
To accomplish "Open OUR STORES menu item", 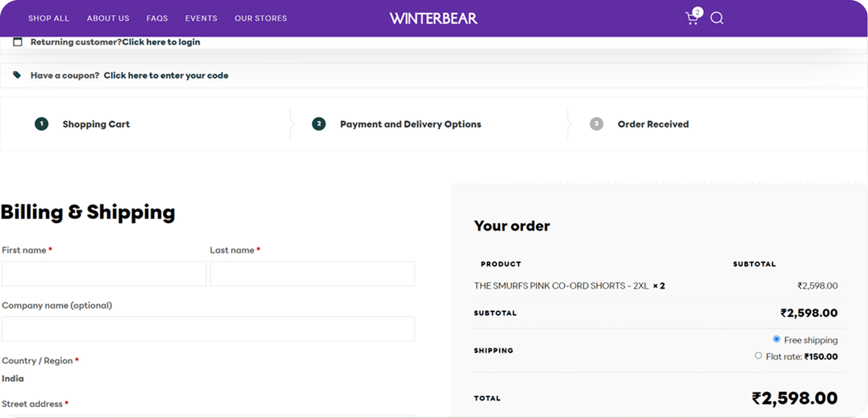I will click(260, 18).
